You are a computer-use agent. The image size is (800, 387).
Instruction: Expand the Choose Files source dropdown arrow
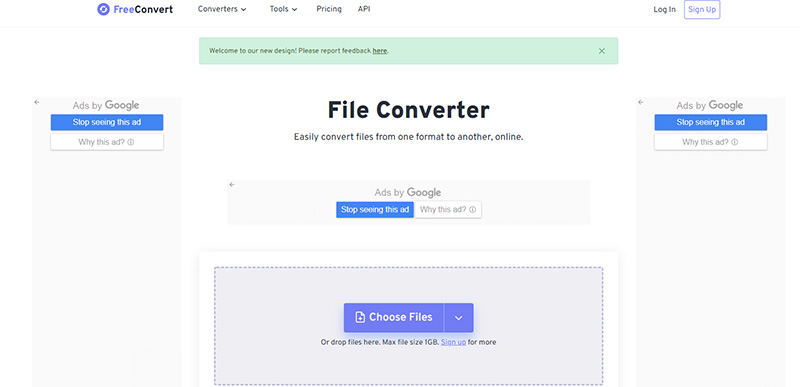tap(459, 317)
